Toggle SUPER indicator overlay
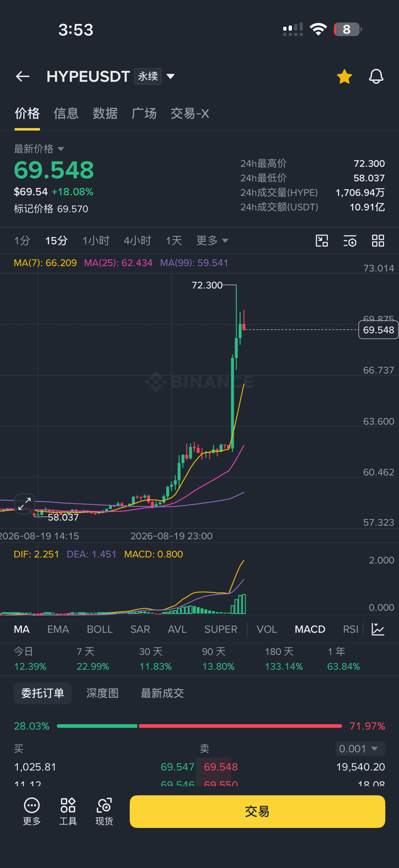Screen dimensions: 399x868 [x=221, y=629]
